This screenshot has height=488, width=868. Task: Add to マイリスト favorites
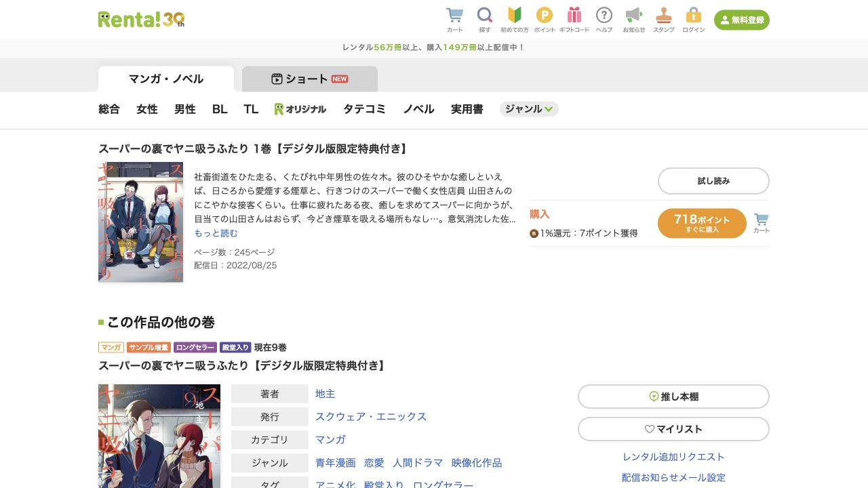[x=673, y=429]
